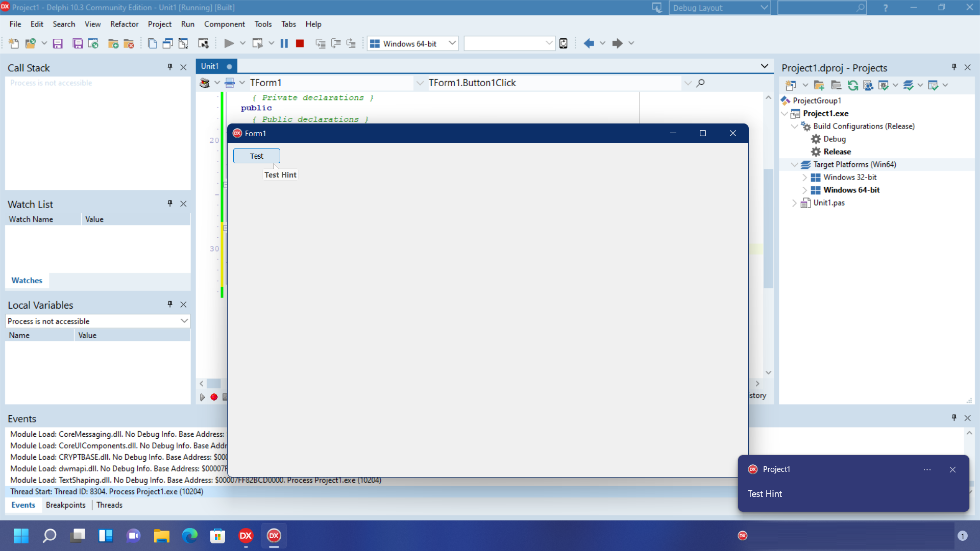This screenshot has width=980, height=551.
Task: Open the TForm1.Button1Click method dropdown
Action: coord(688,83)
